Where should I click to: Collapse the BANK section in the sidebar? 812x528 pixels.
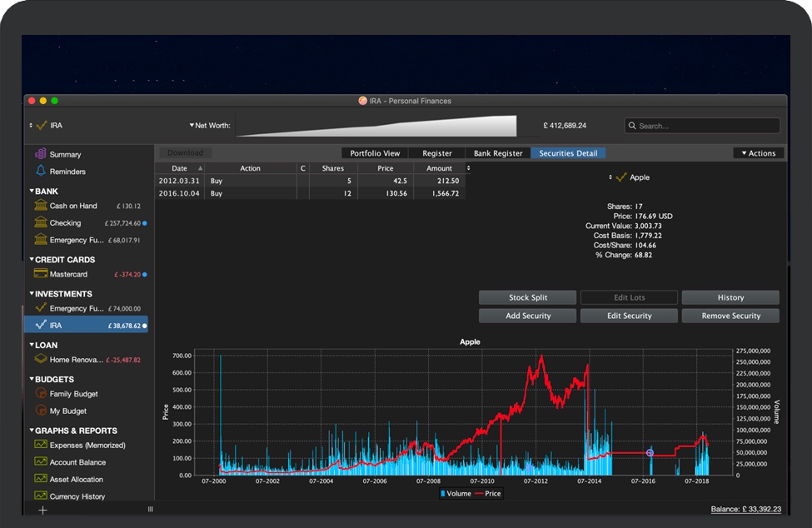tap(31, 192)
